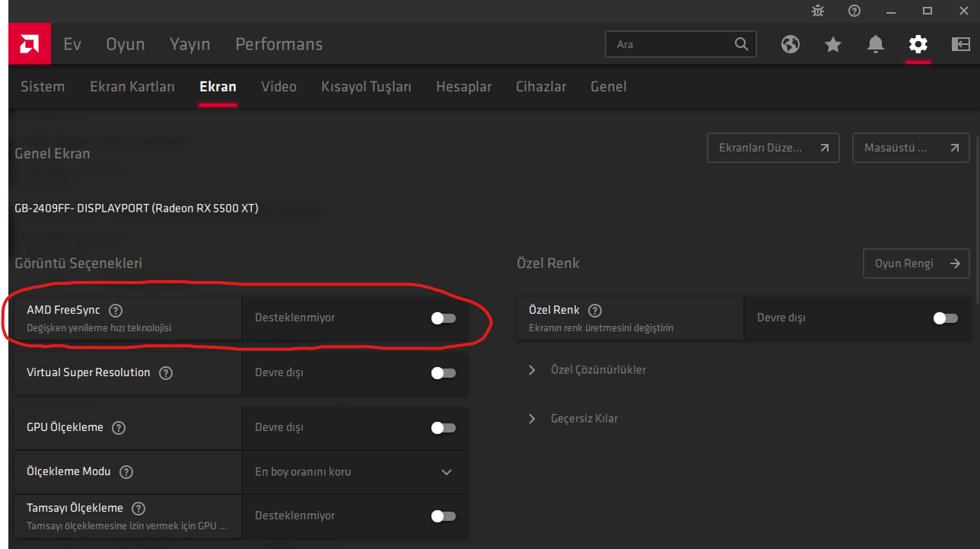Viewport: 980px width, 549px height.
Task: Click the Oyun Rengi button
Action: pyautogui.click(x=917, y=263)
